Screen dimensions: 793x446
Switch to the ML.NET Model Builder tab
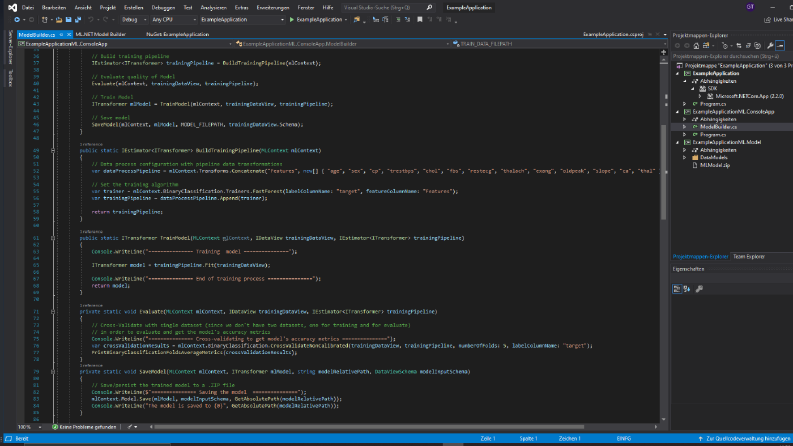[101, 34]
